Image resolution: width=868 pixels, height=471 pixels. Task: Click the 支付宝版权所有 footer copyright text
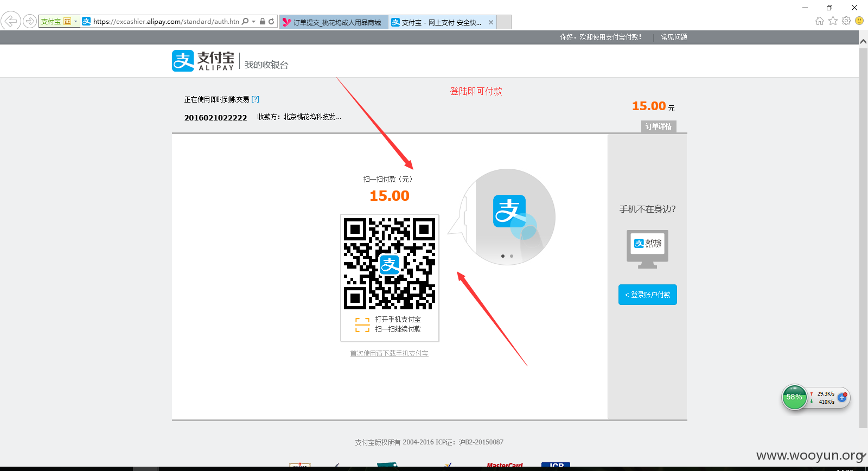429,442
